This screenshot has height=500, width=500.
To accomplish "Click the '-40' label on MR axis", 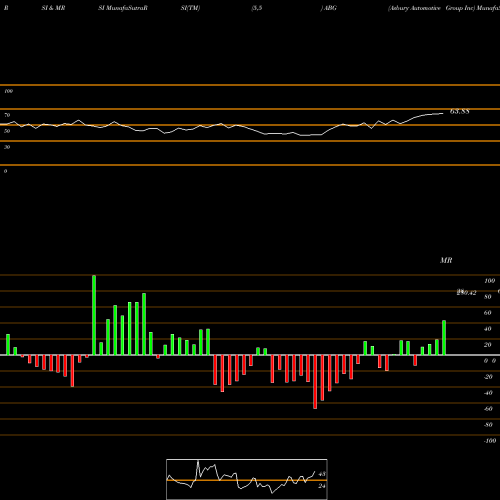I will tap(488, 393).
